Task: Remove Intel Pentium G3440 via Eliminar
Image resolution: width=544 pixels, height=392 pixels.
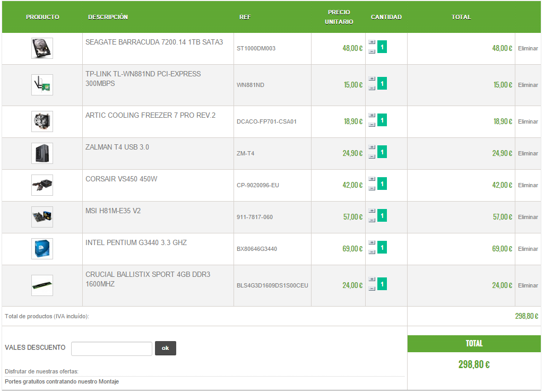Action: coord(528,249)
